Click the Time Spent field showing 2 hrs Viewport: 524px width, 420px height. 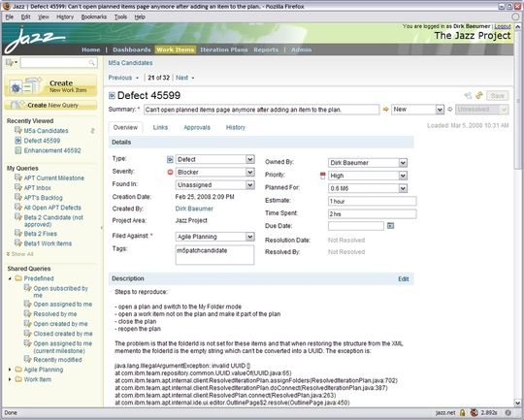(x=372, y=213)
